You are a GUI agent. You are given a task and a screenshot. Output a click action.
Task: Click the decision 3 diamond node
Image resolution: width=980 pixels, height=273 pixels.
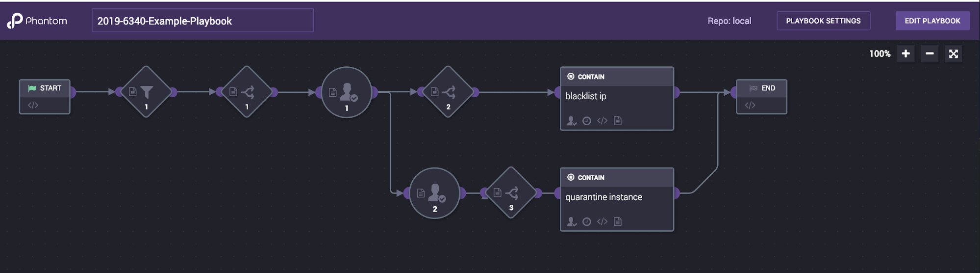coord(511,193)
